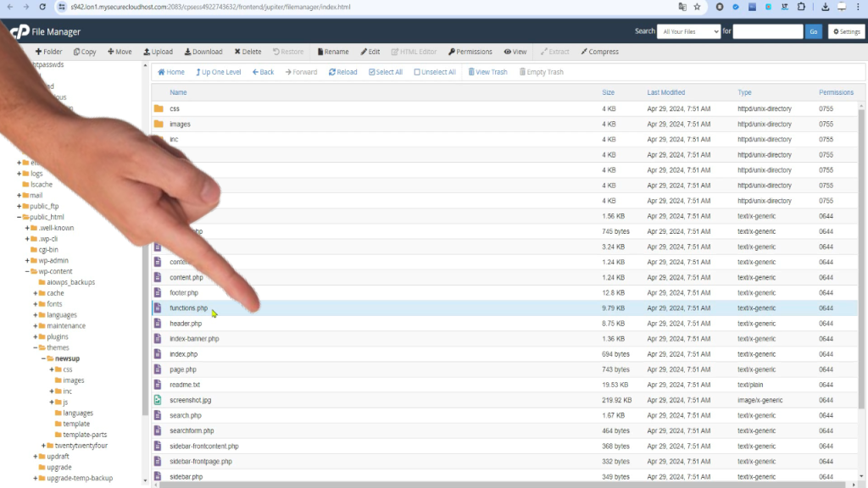Open the All Your Files search dropdown
Viewport: 868px width, 488px height.
coord(688,31)
